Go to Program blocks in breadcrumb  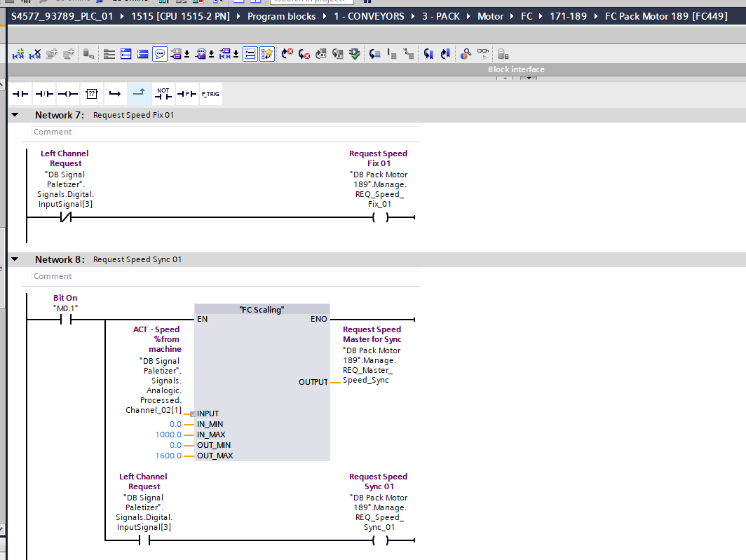pyautogui.click(x=281, y=16)
